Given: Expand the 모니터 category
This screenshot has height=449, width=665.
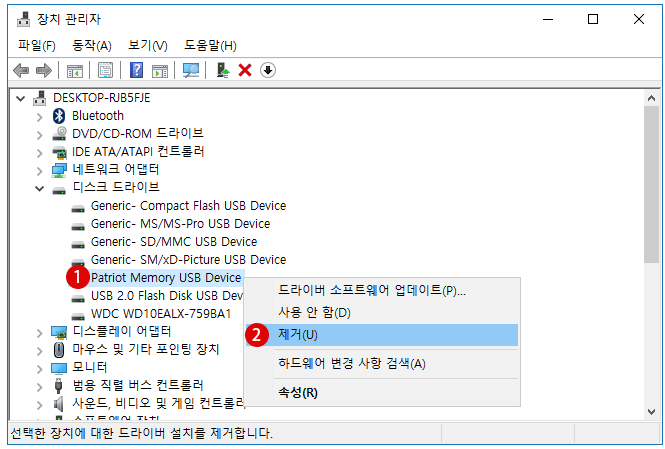Looking at the screenshot, I should [39, 369].
